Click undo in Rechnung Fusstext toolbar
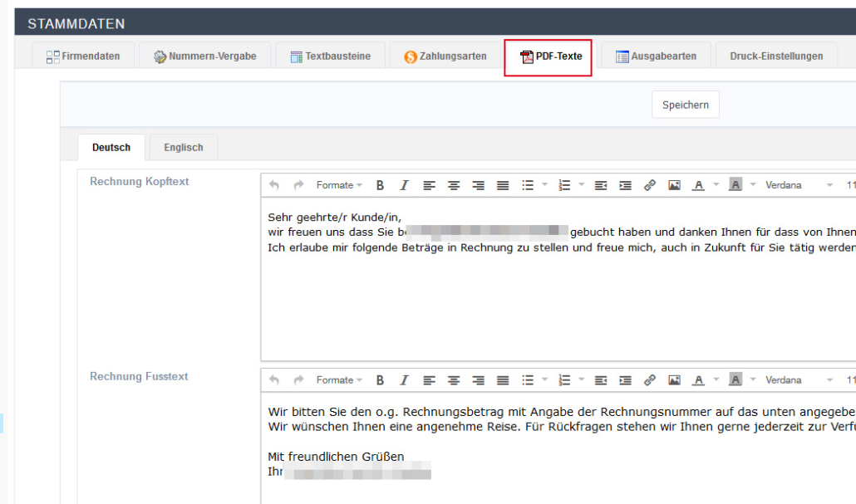 pyautogui.click(x=275, y=380)
